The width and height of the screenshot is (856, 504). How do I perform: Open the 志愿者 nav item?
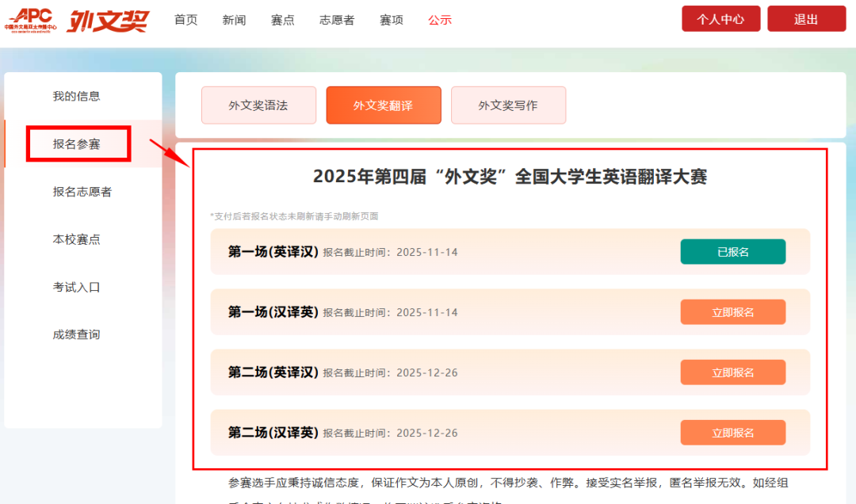[337, 20]
